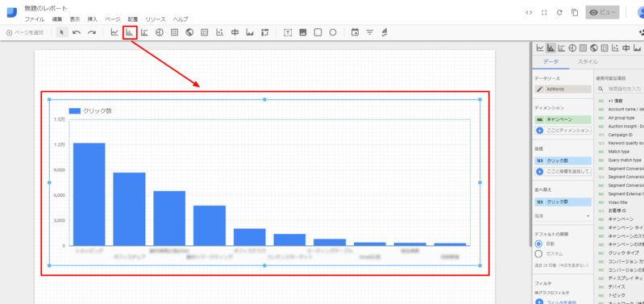
Task: Select the arrow selection tool
Action: [61, 32]
